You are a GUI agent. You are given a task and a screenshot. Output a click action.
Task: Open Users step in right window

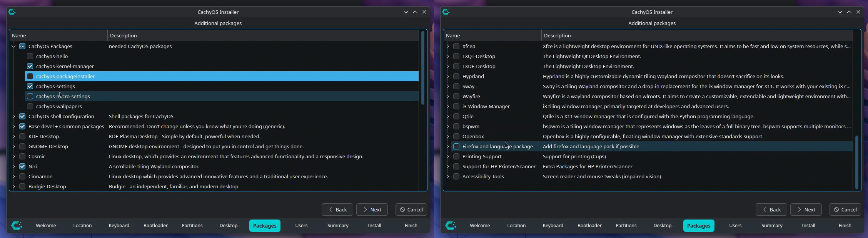tap(735, 226)
